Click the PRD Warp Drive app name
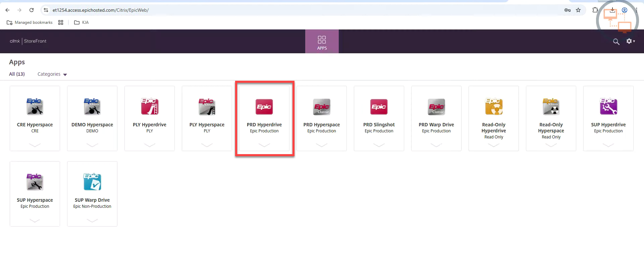644x256 pixels. [436, 125]
